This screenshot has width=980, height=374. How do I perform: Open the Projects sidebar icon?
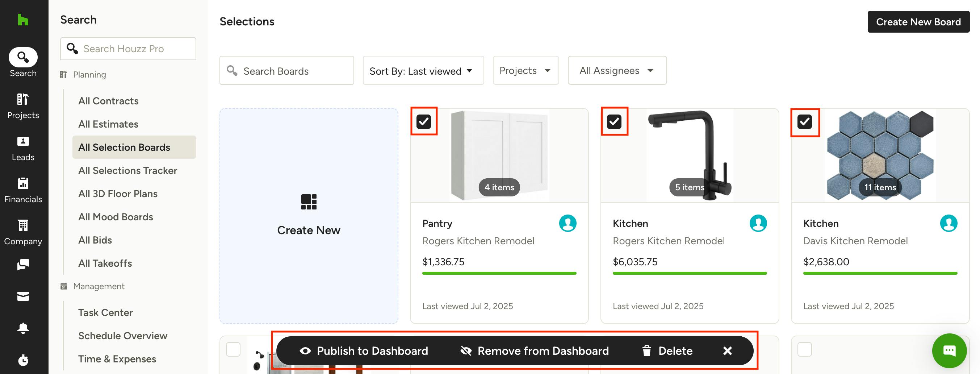(x=23, y=106)
